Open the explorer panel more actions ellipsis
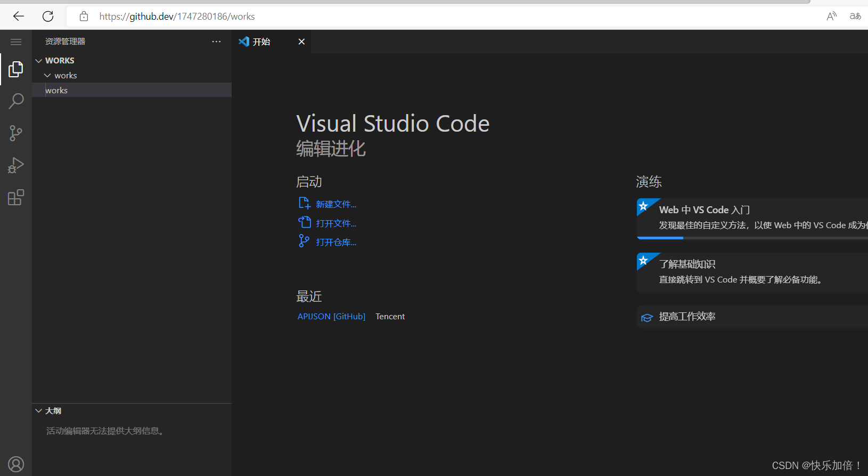 pyautogui.click(x=216, y=42)
